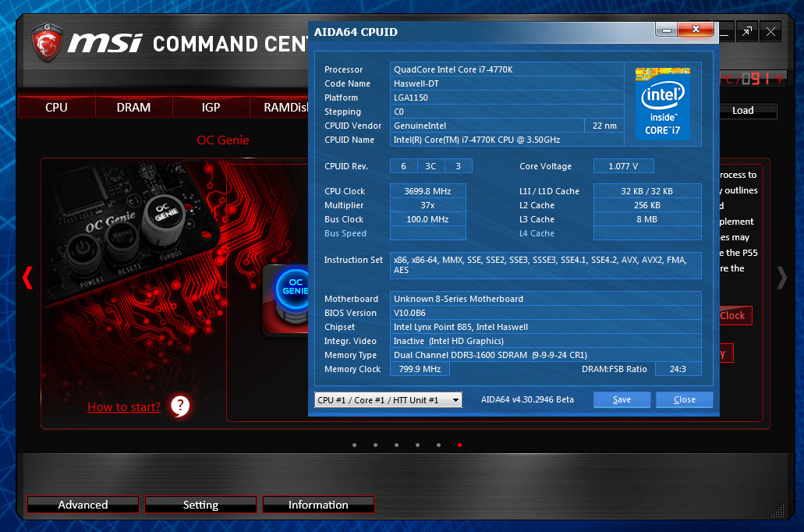Click bus clock value "100.0 MHz"
This screenshot has height=532, width=804.
427,219
